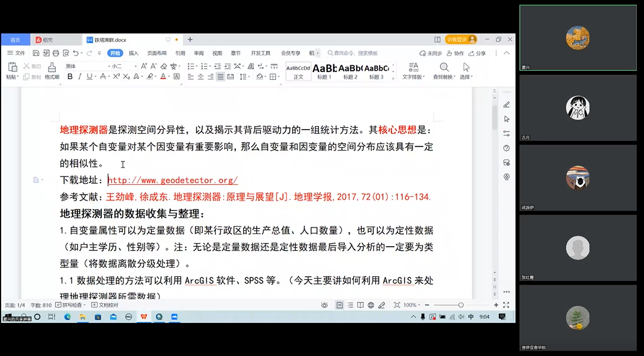Open the font size dropdown showing 小二

[124, 66]
